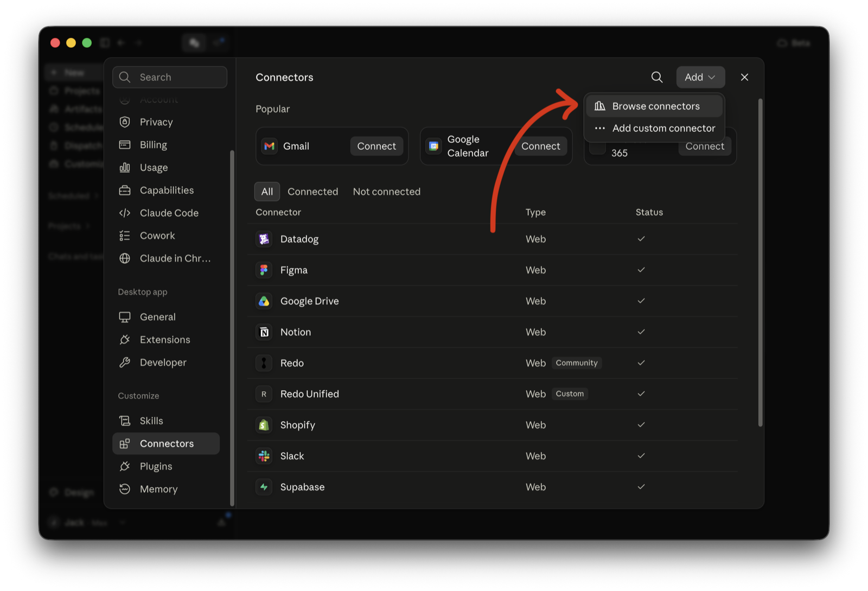
Task: Click the Shopify connector icon
Action: coord(264,425)
